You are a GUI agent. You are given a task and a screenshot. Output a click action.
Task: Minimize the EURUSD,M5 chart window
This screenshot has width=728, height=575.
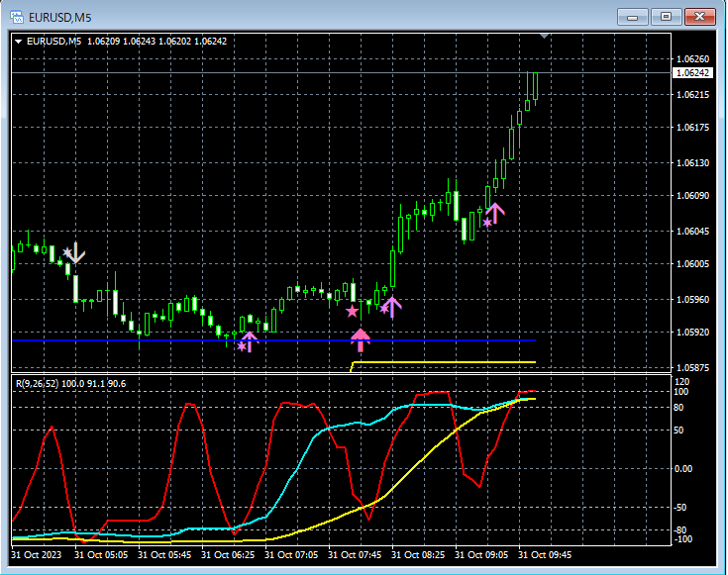[632, 17]
